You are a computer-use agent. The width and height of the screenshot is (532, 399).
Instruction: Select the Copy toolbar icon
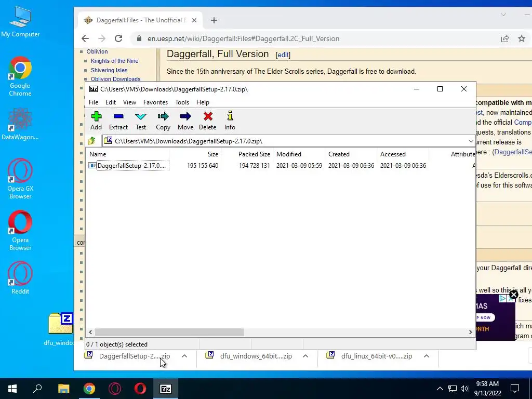tap(163, 121)
